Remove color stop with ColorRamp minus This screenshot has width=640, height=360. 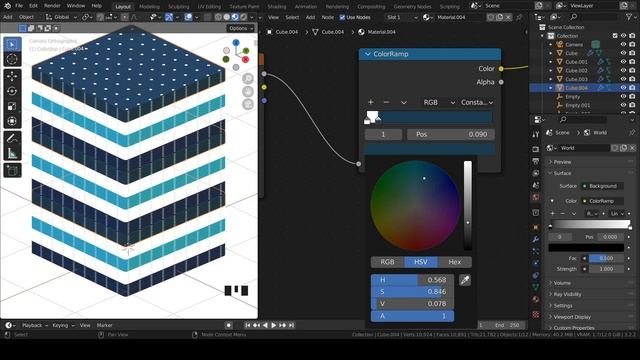coord(386,102)
